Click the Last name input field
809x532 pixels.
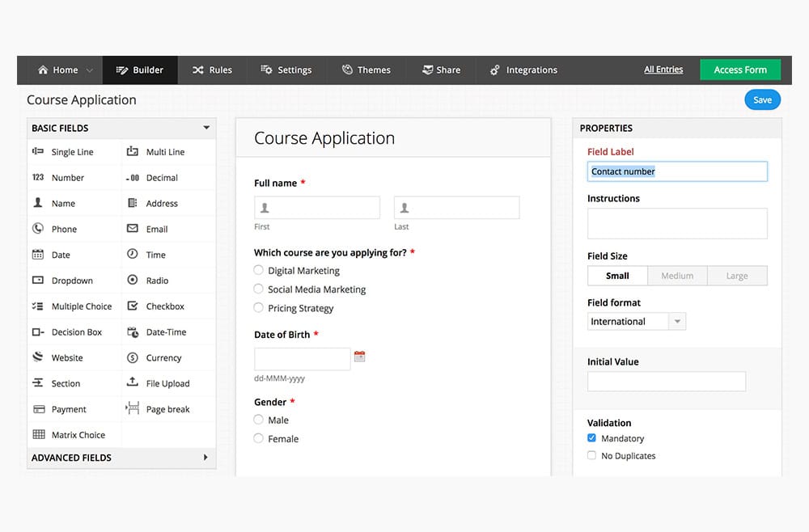456,207
